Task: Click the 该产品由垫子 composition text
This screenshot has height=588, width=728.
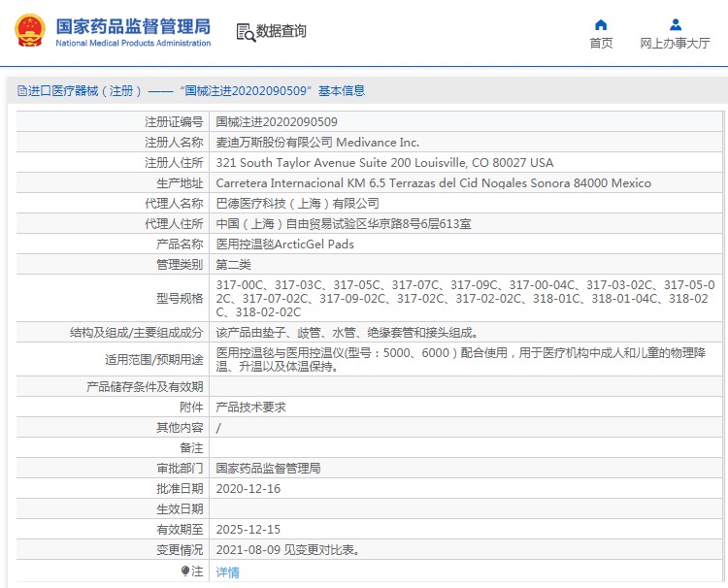Action: click(347, 332)
